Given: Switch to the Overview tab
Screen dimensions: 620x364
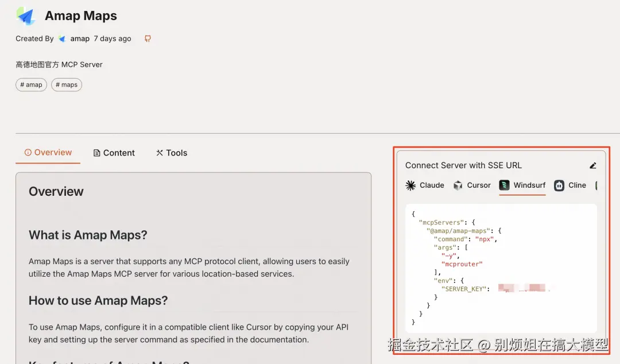Looking at the screenshot, I should click(x=48, y=152).
